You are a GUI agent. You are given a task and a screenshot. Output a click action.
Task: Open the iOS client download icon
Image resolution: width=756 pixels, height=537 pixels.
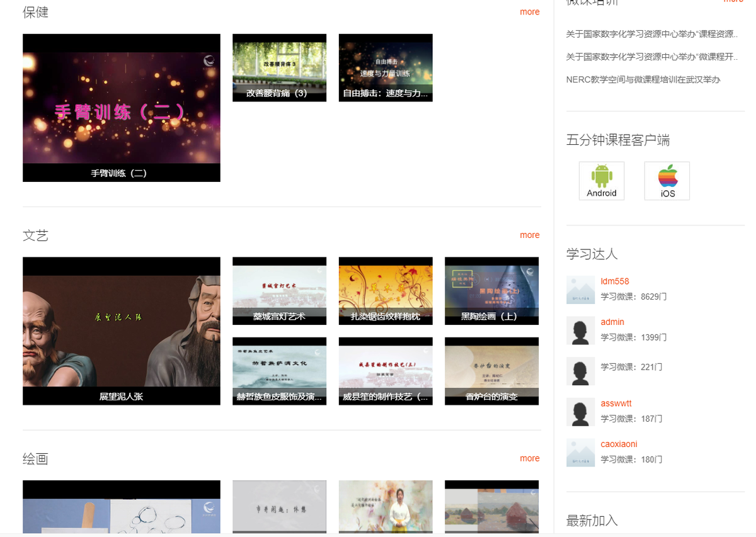pyautogui.click(x=667, y=181)
